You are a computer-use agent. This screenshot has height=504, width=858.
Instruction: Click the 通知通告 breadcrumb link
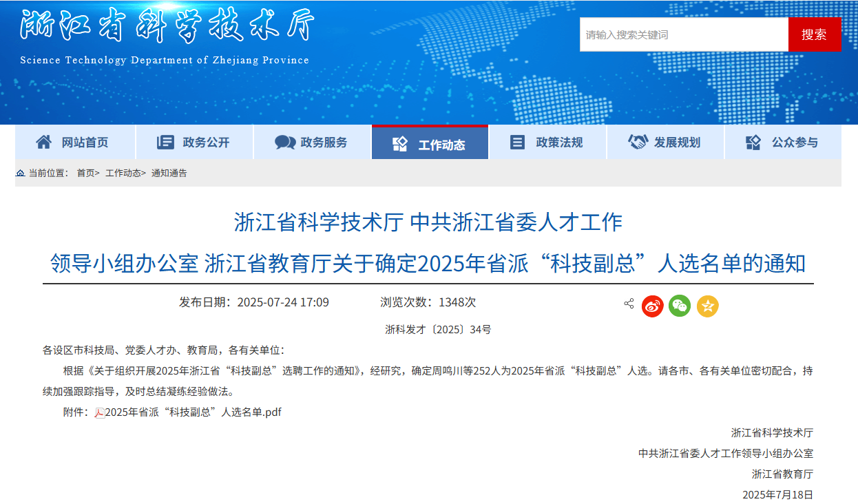[169, 173]
